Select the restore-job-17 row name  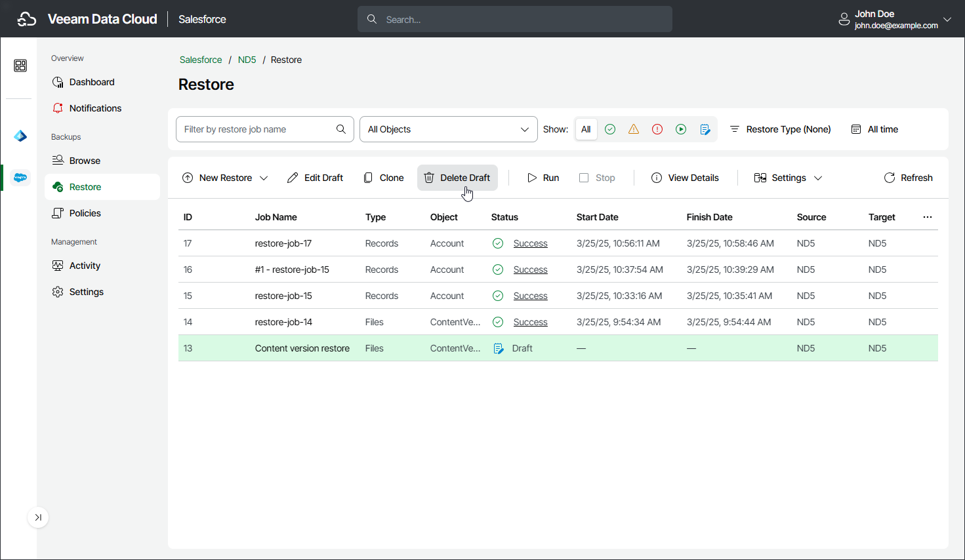[x=283, y=243]
